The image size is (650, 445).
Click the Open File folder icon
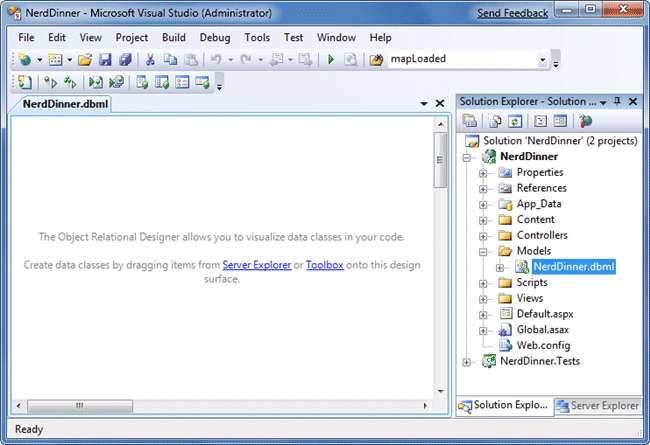(x=85, y=60)
